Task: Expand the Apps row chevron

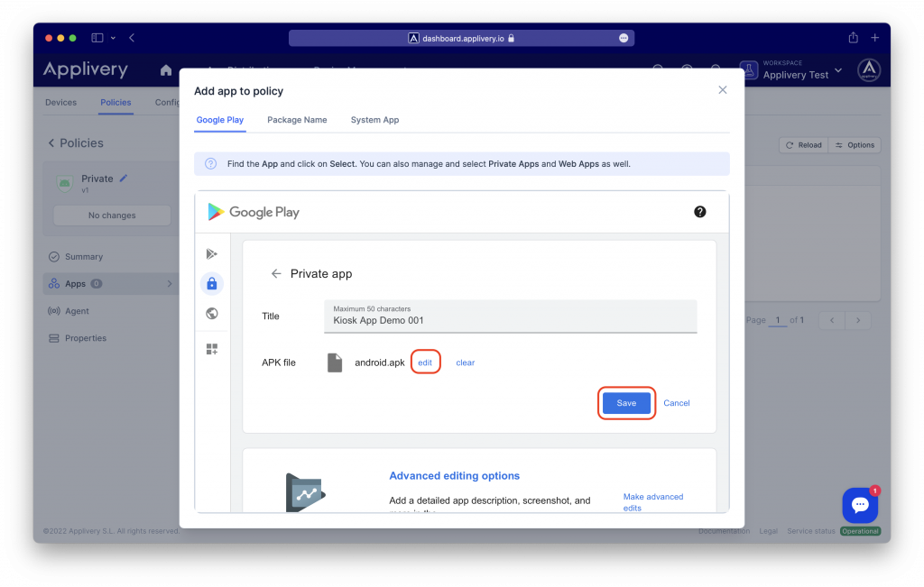Action: point(170,284)
